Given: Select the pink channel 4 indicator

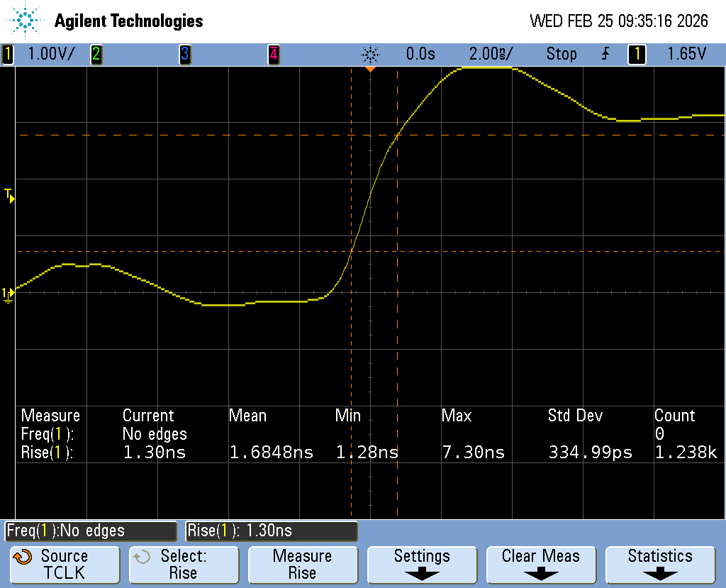Looking at the screenshot, I should [273, 54].
